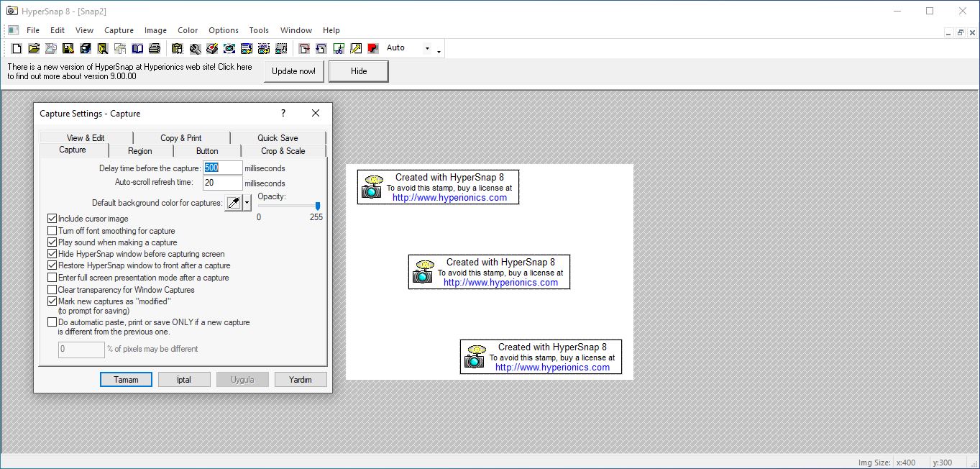Screen dimensions: 980x469
Task: Switch to the Quick Save tab
Action: (x=278, y=138)
